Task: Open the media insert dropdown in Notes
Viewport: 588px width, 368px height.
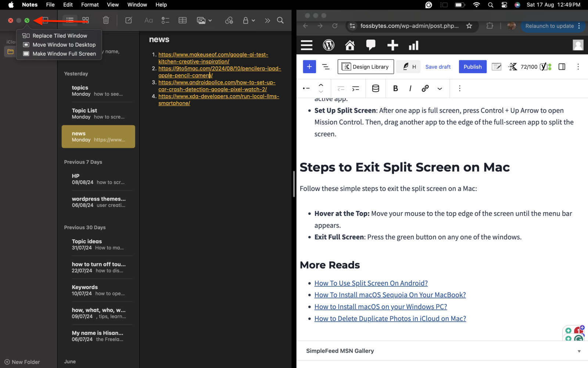Action: [x=204, y=20]
